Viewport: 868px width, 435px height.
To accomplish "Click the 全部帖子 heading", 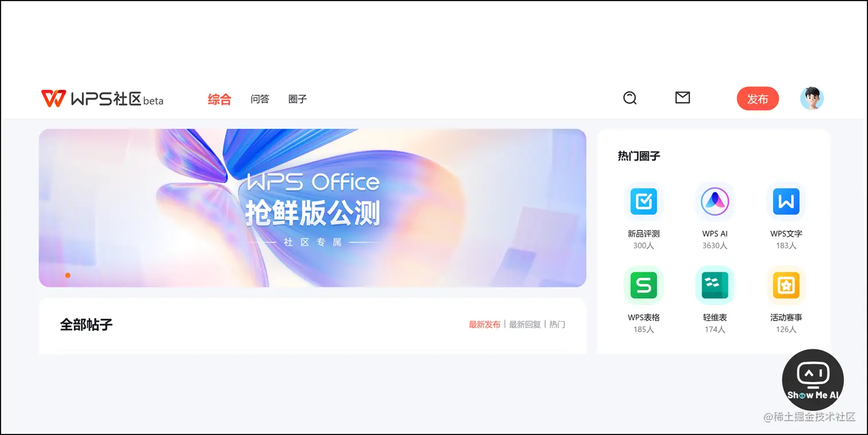I will (86, 325).
